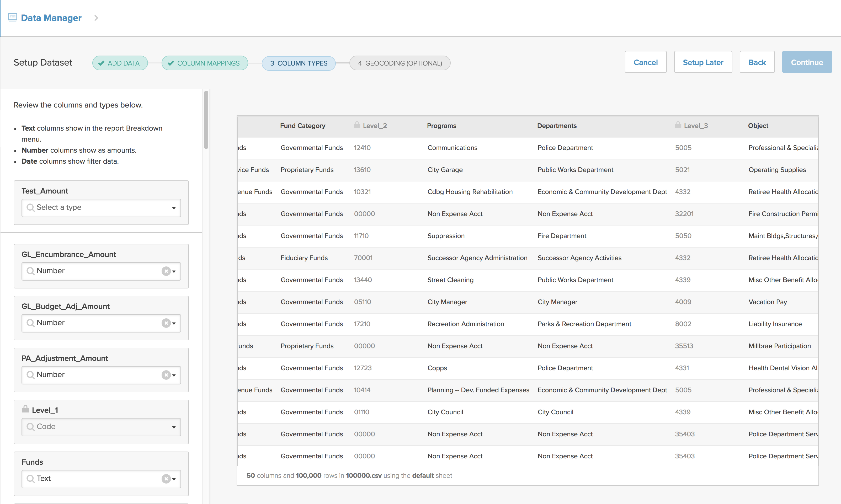
Task: Click the lock icon on Level_3 column
Action: (x=678, y=125)
